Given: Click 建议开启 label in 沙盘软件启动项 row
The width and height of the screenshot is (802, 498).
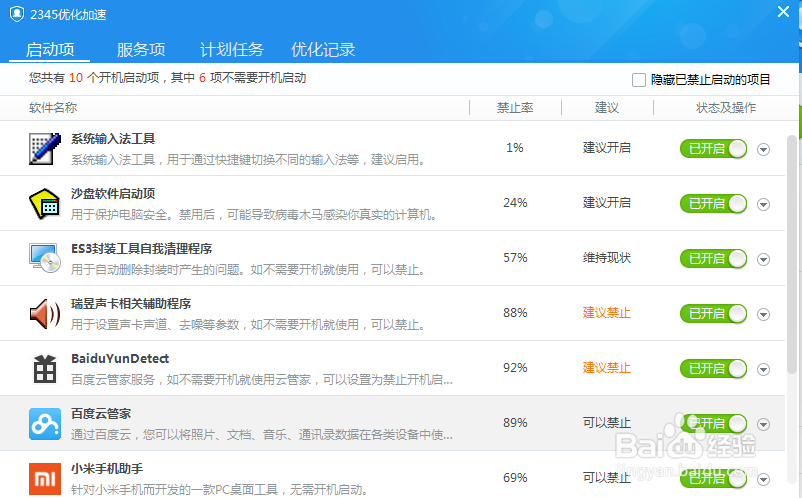Looking at the screenshot, I should point(607,203).
